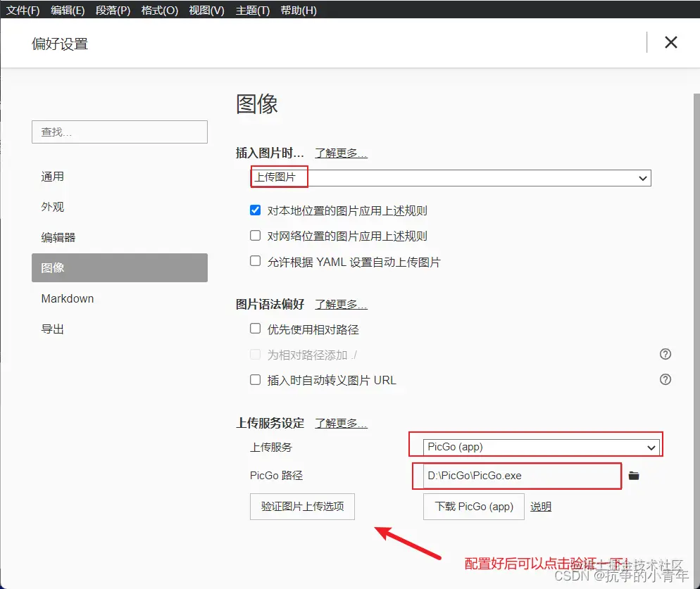
Task: Open the Markdown settings section
Action: coord(120,298)
